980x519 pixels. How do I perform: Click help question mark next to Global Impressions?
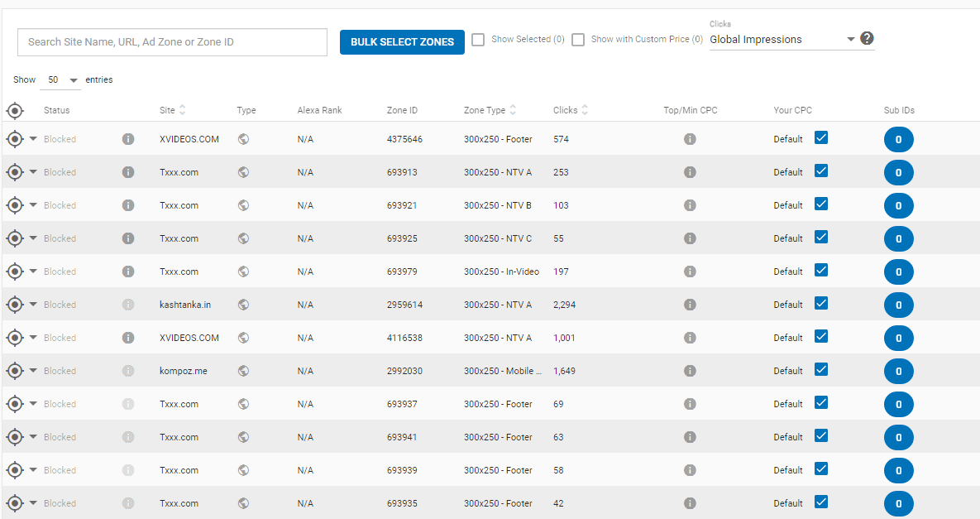click(x=867, y=38)
